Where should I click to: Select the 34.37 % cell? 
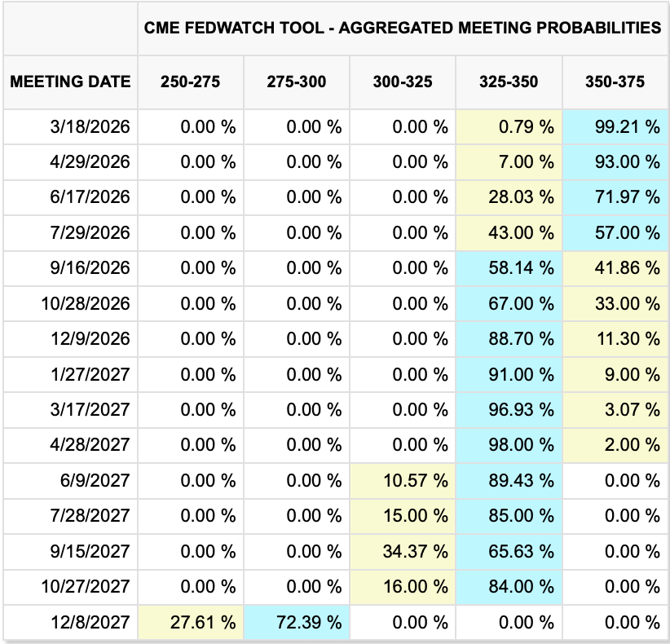pyautogui.click(x=403, y=552)
